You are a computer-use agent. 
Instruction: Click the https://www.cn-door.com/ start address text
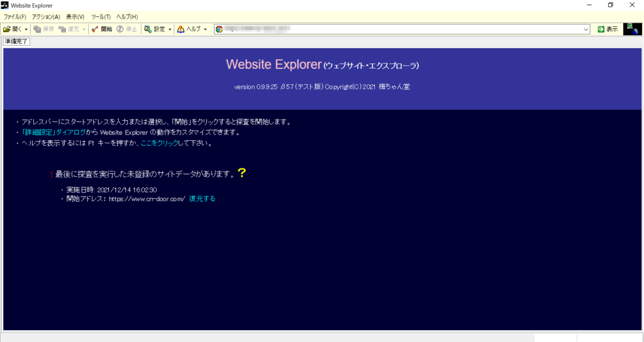click(x=147, y=199)
